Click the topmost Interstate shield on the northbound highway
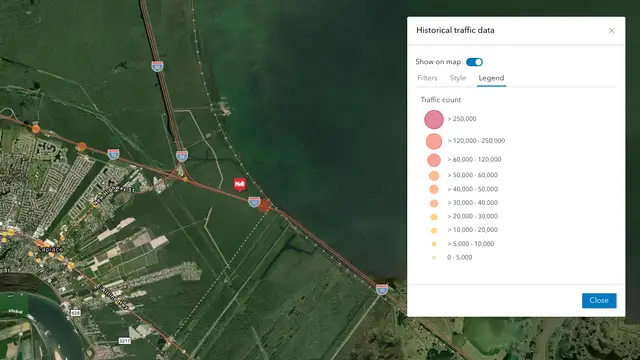This screenshot has width=640, height=360. click(158, 66)
